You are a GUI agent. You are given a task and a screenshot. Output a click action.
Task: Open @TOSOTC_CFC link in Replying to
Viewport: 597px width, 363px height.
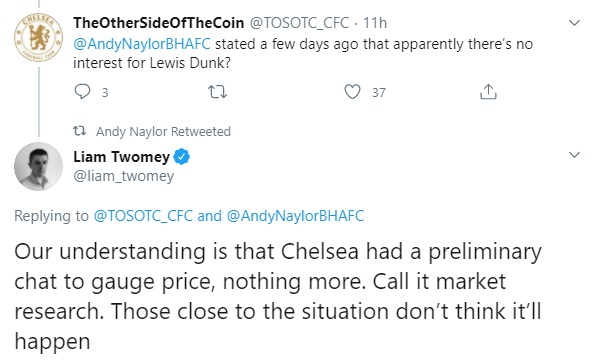[x=143, y=216]
